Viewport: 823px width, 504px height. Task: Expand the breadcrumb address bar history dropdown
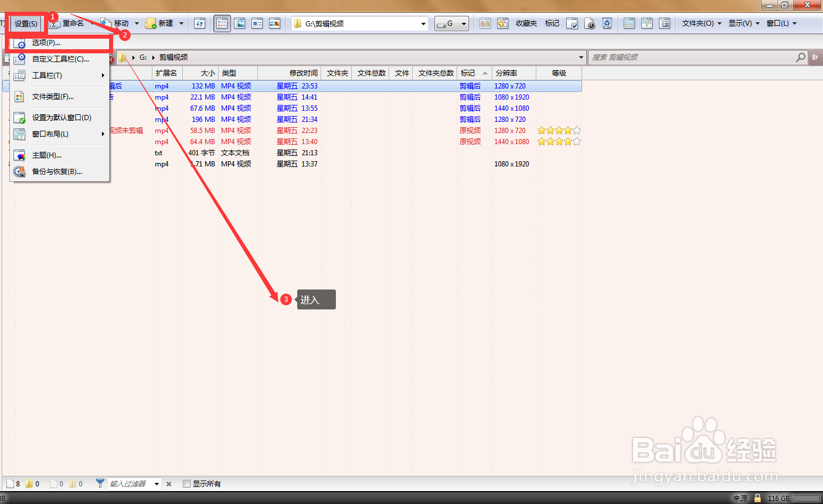click(x=581, y=57)
